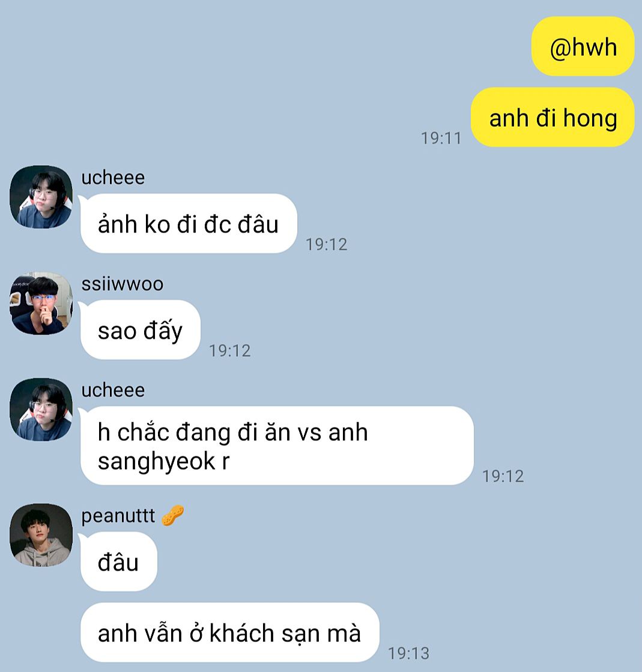
Task: Click the 19:11 timestamp
Action: 441,138
